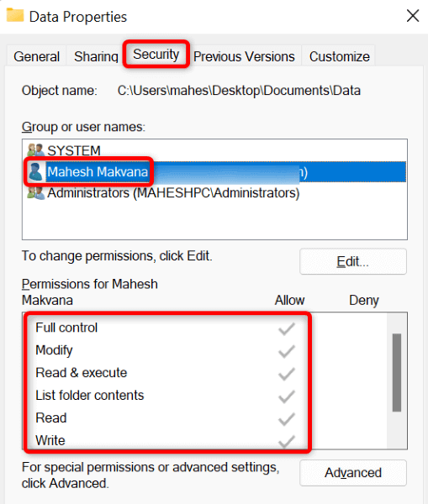The image size is (428, 504).
Task: Open the Sharing tab
Action: point(96,56)
